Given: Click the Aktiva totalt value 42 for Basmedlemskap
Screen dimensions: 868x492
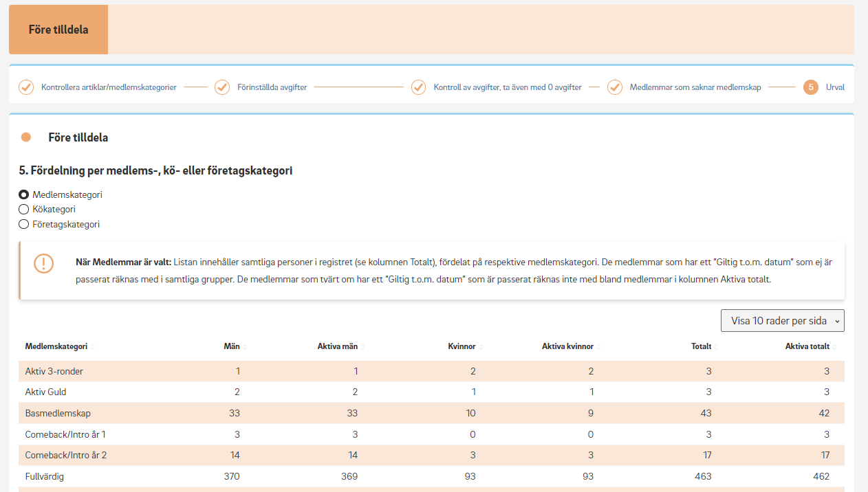Looking at the screenshot, I should tap(824, 414).
